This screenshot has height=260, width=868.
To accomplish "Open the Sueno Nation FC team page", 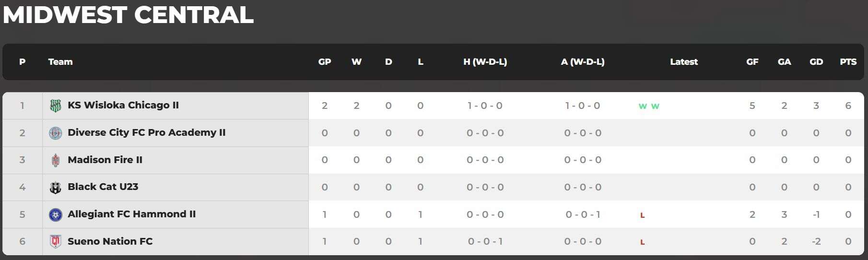I will tap(110, 241).
